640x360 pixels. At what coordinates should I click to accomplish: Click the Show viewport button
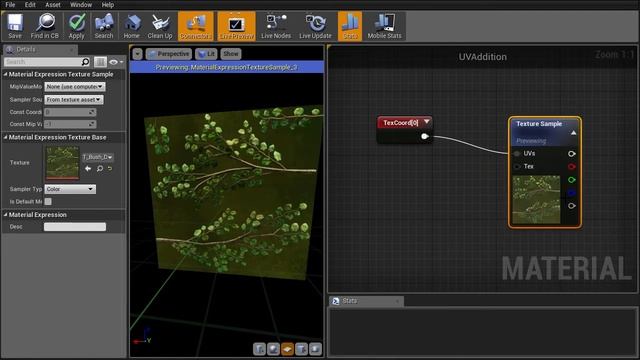231,54
